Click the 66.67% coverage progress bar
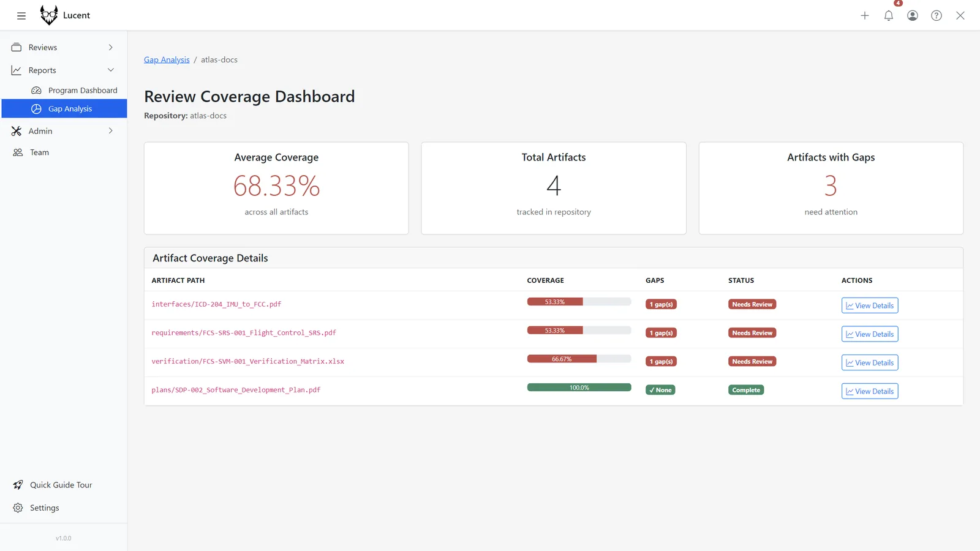 pyautogui.click(x=579, y=359)
